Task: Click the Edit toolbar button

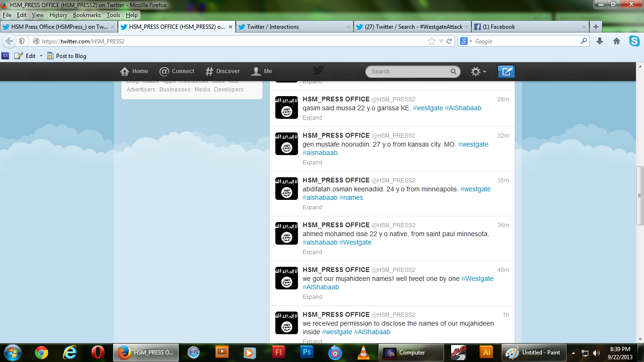Action: tap(25, 56)
